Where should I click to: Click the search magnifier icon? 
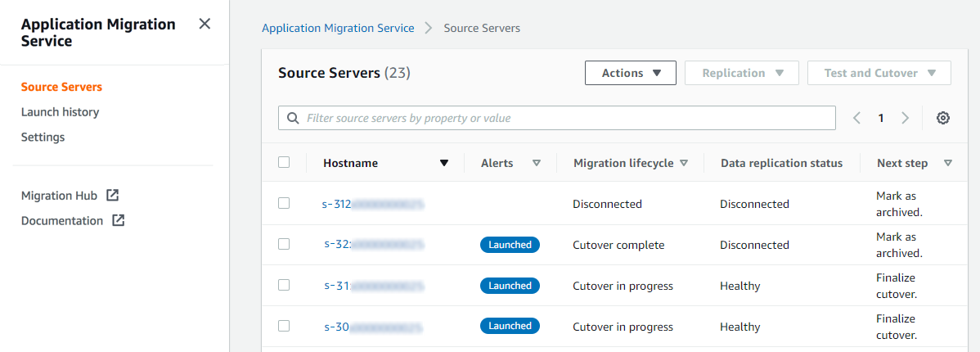[x=293, y=118]
